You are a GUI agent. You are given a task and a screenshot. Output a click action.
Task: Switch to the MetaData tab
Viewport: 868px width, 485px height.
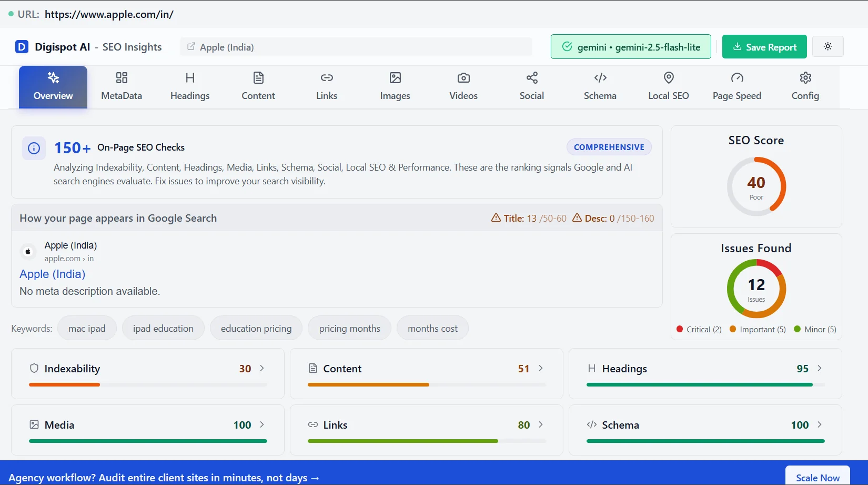click(x=121, y=86)
